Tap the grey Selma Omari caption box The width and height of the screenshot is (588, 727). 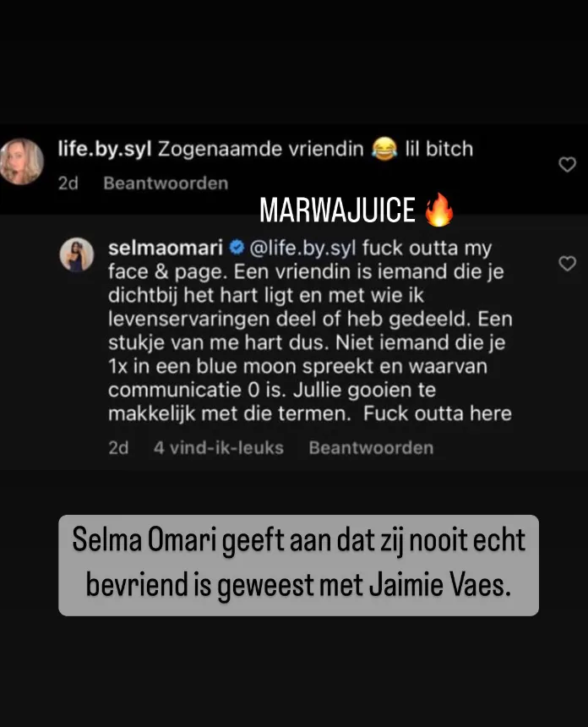click(x=298, y=566)
